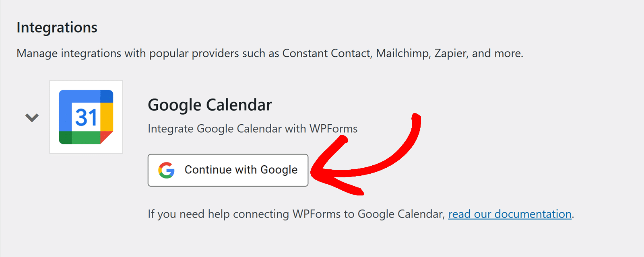Select the Integrate Google Calendar with WPForms subtitle
This screenshot has width=644, height=257.
click(x=253, y=129)
